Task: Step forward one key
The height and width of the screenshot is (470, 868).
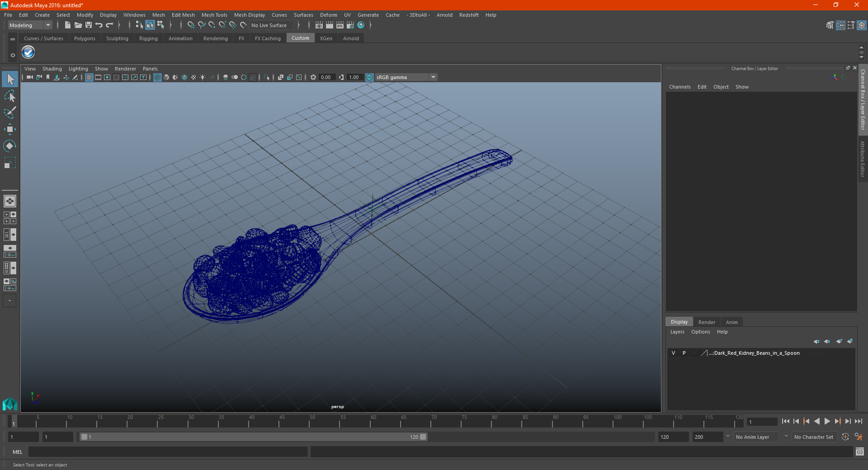Action: pos(837,421)
